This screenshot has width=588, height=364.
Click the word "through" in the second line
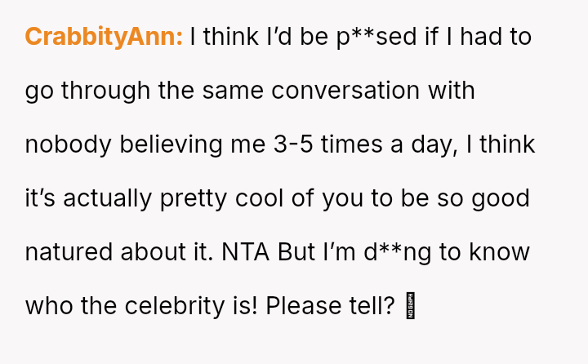tap(106, 91)
